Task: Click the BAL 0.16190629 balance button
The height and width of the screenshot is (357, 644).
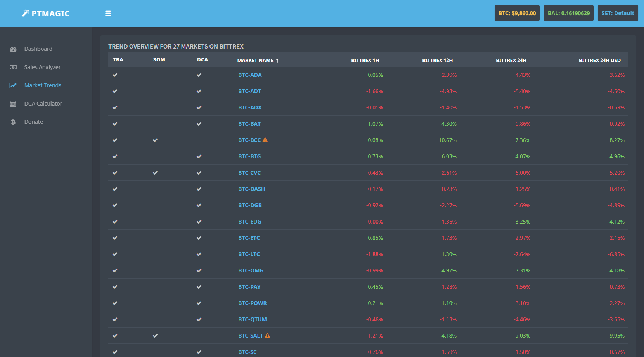Action: click(569, 13)
